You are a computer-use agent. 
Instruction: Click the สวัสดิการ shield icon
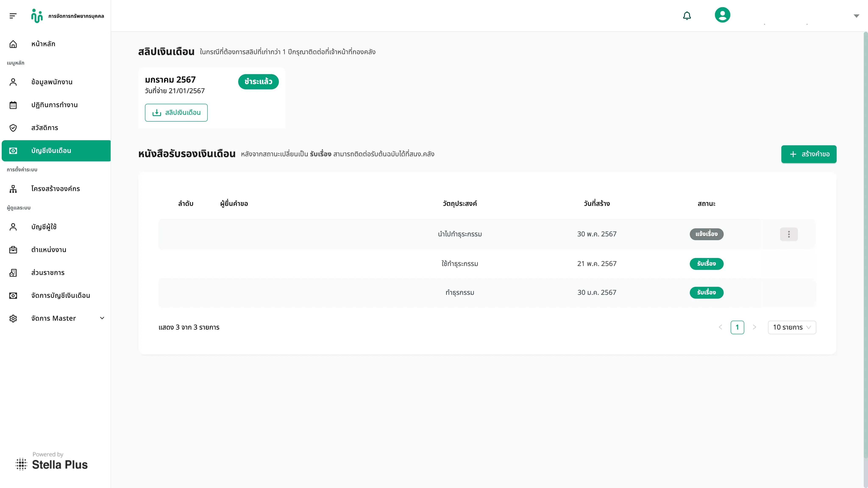pos(13,128)
